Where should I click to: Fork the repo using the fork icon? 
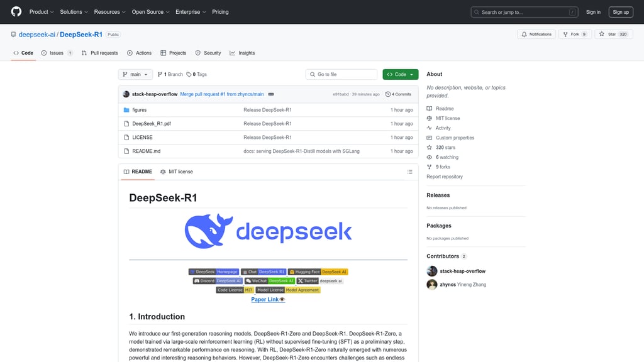point(565,34)
